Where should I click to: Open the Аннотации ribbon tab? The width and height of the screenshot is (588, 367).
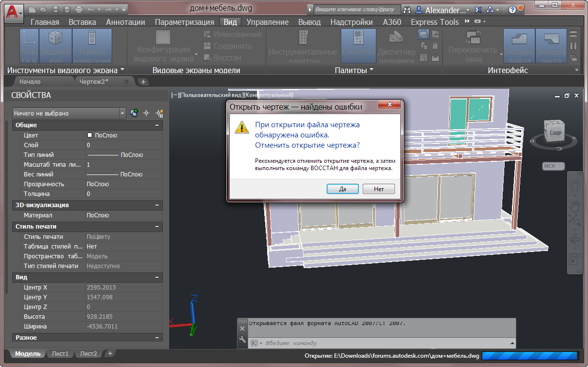[x=126, y=22]
